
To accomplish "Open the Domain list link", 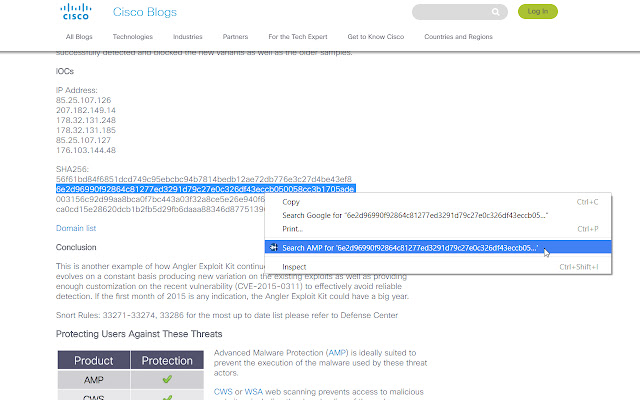I will tap(76, 228).
